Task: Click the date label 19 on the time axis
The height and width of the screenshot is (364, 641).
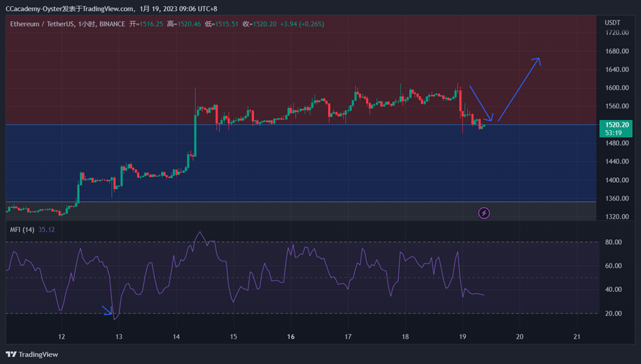Action: pos(462,337)
